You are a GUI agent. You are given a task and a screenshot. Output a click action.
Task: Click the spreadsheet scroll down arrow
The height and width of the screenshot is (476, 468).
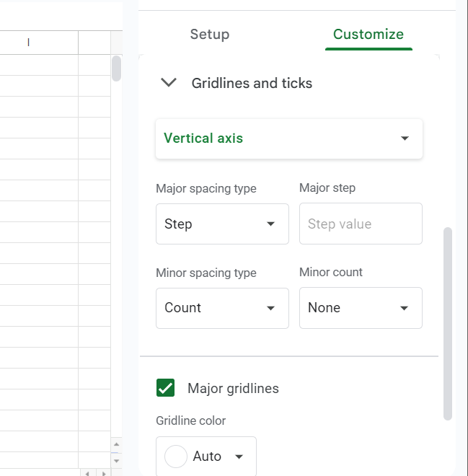116,459
